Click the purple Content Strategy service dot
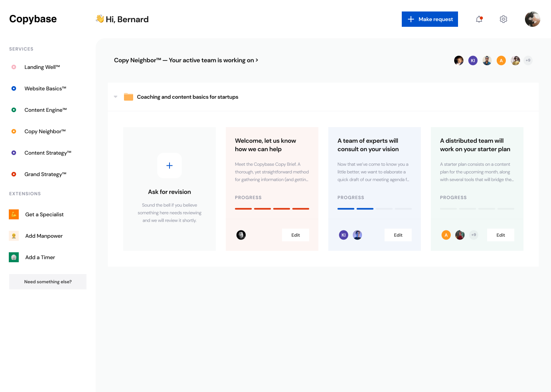Screen dimensions: 551x392 [14, 153]
